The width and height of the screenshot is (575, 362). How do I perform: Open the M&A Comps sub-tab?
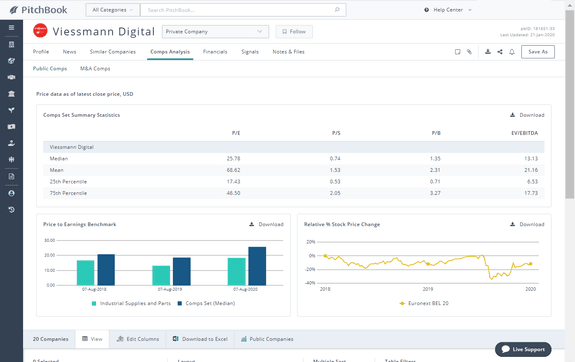pyautogui.click(x=95, y=69)
